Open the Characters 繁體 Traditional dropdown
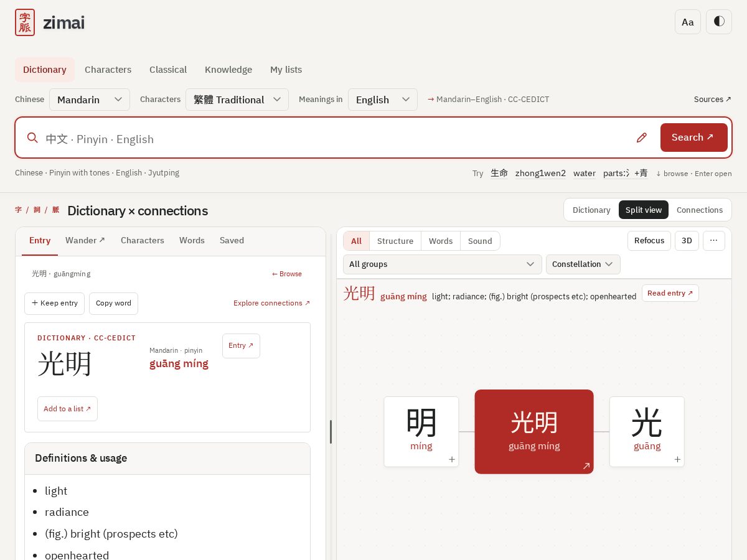The height and width of the screenshot is (560, 747). 237,100
